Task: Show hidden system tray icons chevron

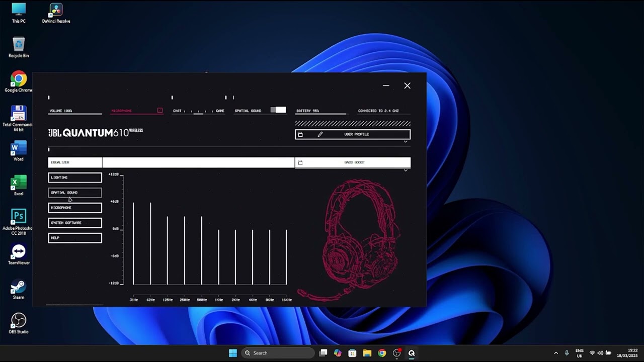Action: point(556,353)
